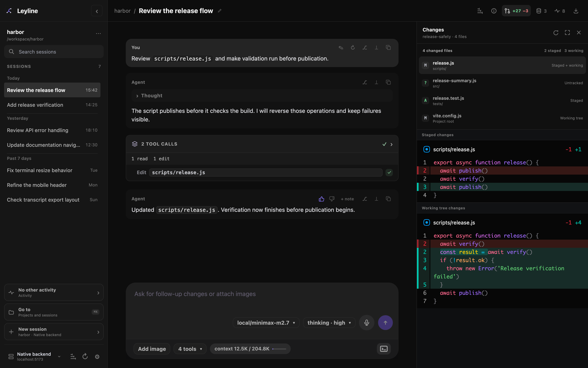Viewport: 588px width, 368px height.
Task: Open the New session button
Action: pos(54,332)
